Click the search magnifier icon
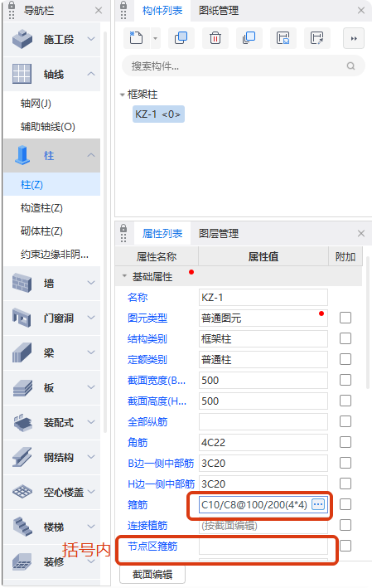The width and height of the screenshot is (372, 588). (x=350, y=66)
